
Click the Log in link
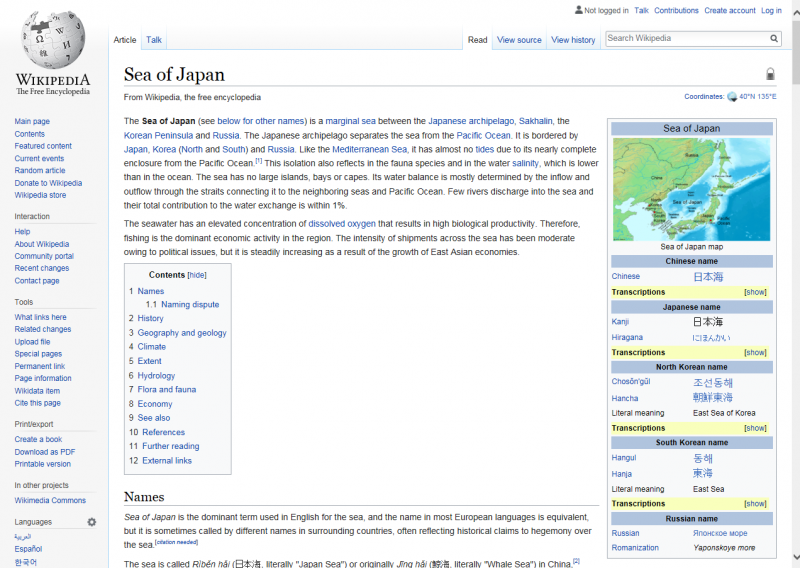click(x=771, y=10)
